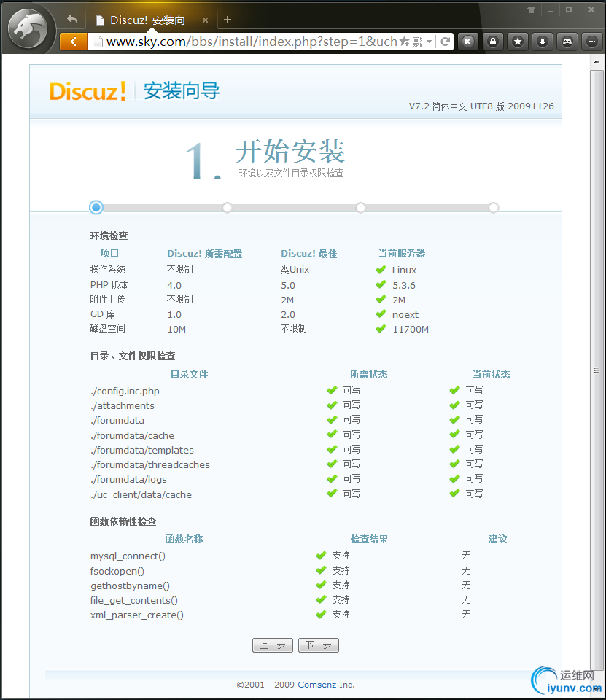Click the 上一步 previous step button
This screenshot has height=700, width=606.
pos(273,645)
